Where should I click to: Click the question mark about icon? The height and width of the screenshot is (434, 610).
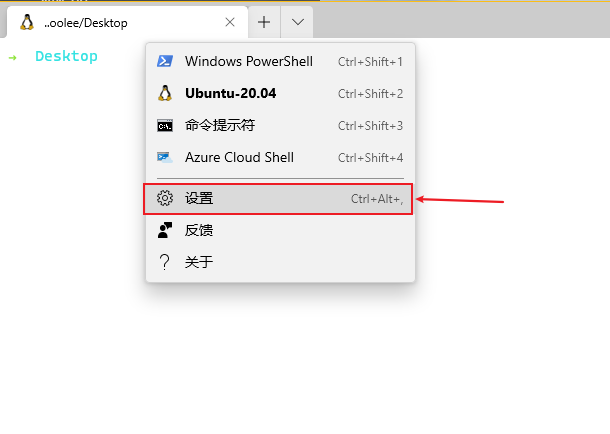[165, 262]
